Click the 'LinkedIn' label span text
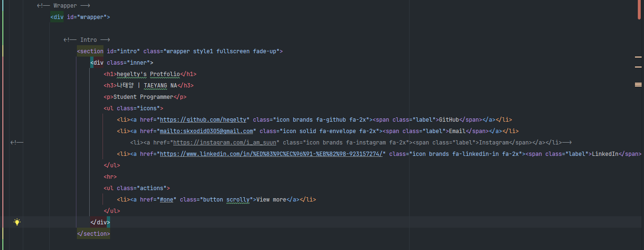The width and height of the screenshot is (644, 250). click(604, 154)
